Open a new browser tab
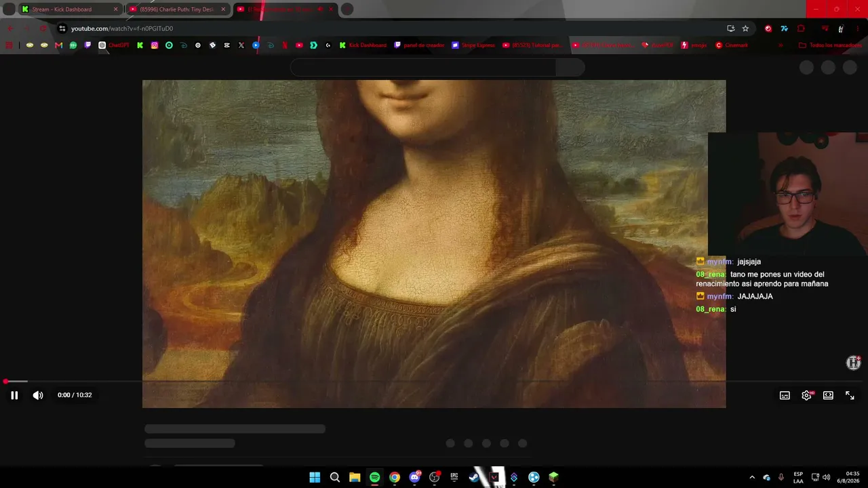This screenshot has height=488, width=868. tap(347, 9)
